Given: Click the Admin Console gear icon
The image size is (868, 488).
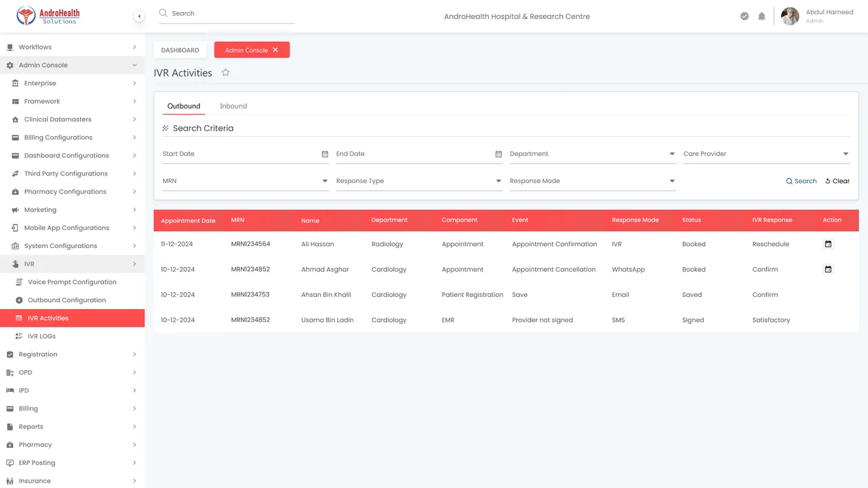Looking at the screenshot, I should [x=9, y=65].
